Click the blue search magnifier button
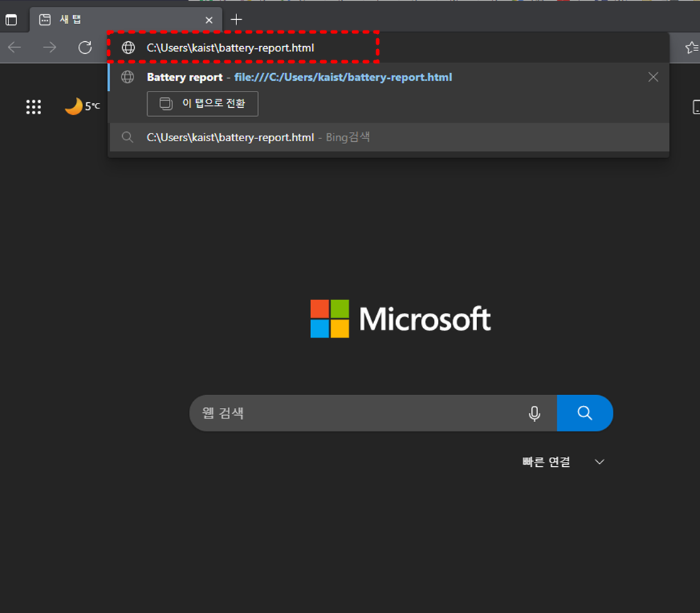This screenshot has height=613, width=700. click(585, 413)
